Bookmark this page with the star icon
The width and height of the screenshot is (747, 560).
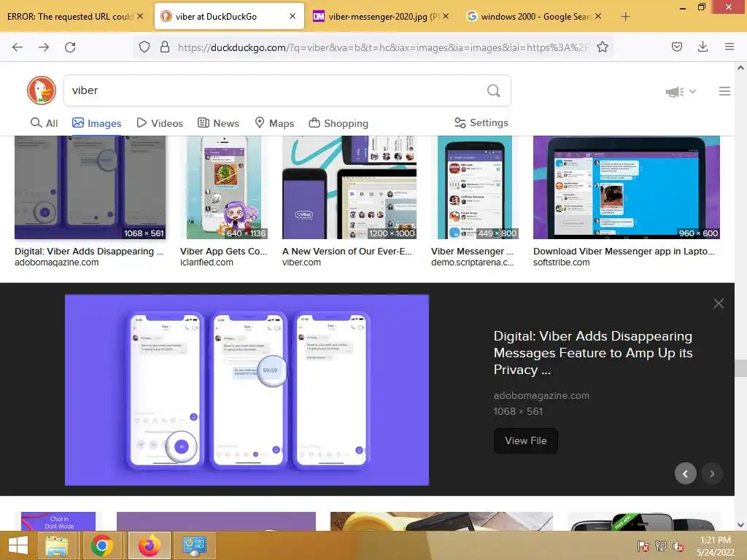click(x=602, y=47)
